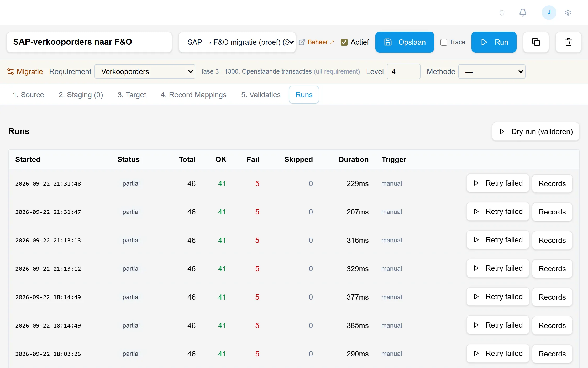The image size is (588, 368).
Task: Click the blue Run button
Action: pyautogui.click(x=494, y=42)
